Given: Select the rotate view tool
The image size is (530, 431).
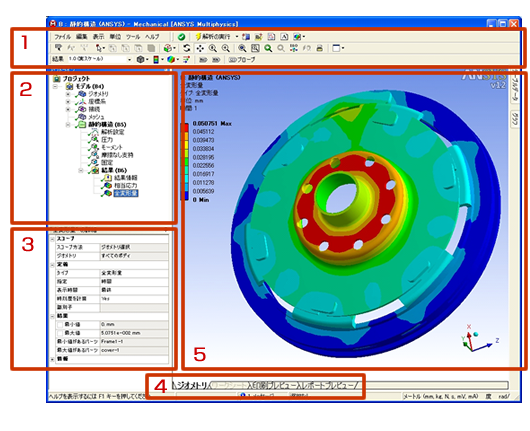Looking at the screenshot, I should (x=187, y=48).
